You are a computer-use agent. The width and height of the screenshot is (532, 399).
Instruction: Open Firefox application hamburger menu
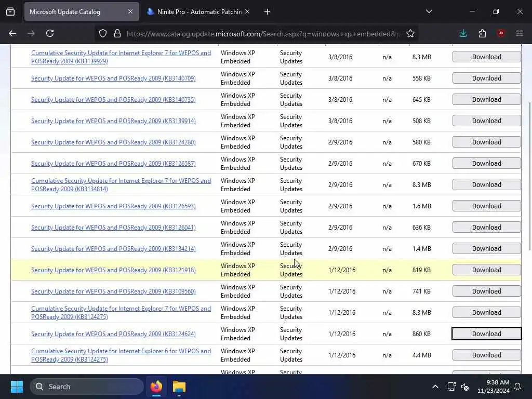tap(520, 33)
